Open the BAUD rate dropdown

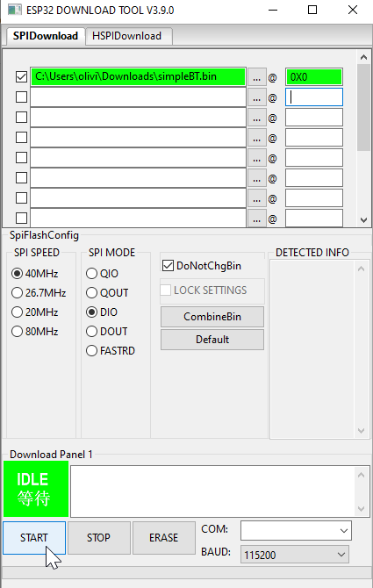point(295,555)
